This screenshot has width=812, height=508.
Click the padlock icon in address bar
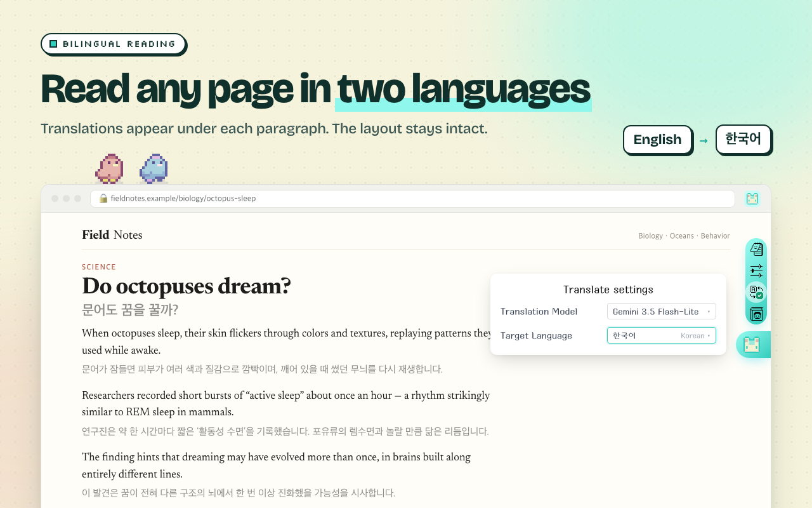click(x=103, y=198)
